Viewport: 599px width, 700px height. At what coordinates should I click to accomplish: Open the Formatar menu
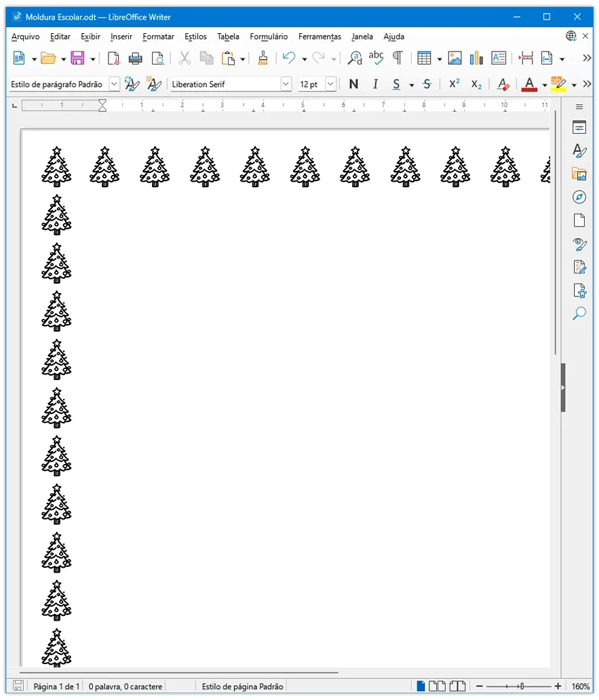(x=158, y=37)
